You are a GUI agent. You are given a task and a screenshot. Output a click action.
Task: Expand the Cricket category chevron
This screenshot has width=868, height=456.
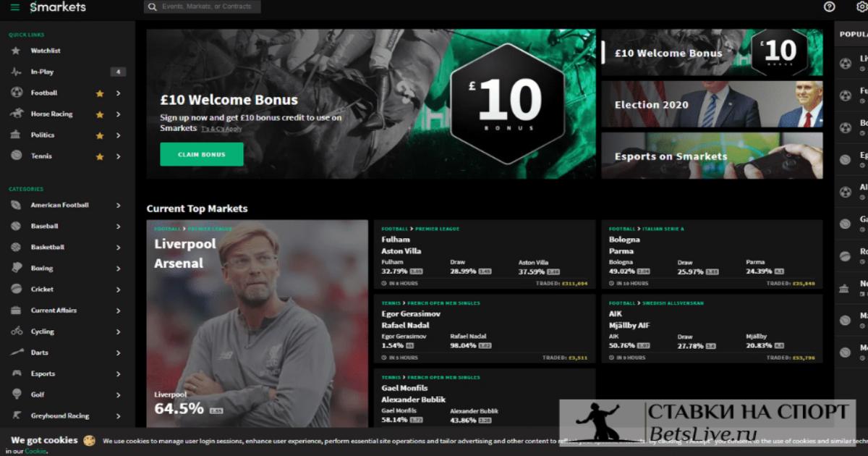pos(118,290)
